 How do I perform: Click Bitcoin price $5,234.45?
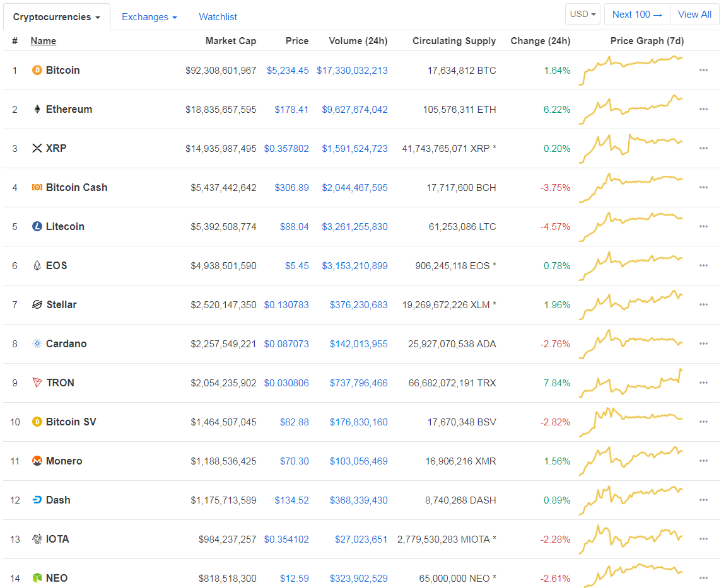[x=288, y=71]
